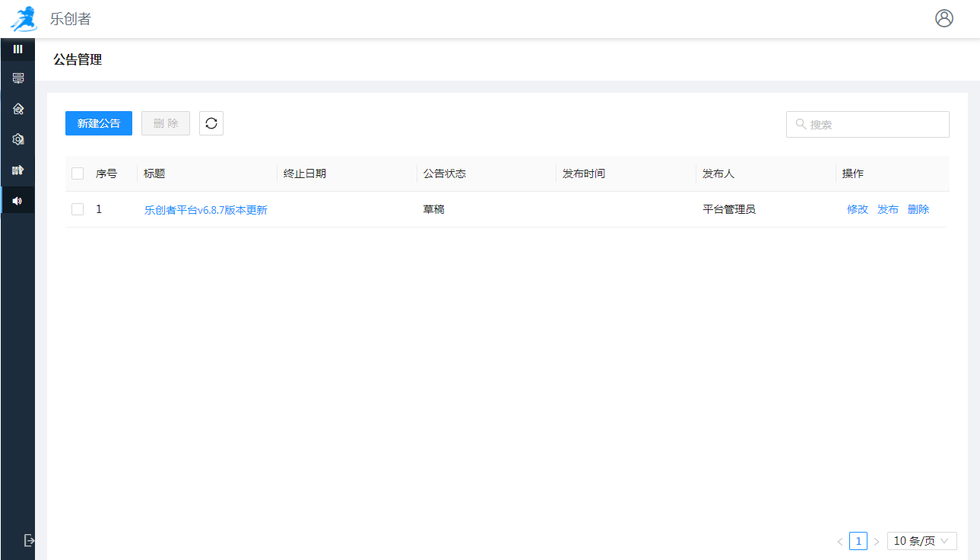This screenshot has height=560, width=980.
Task: Open the house sidebar icon
Action: pos(18,109)
